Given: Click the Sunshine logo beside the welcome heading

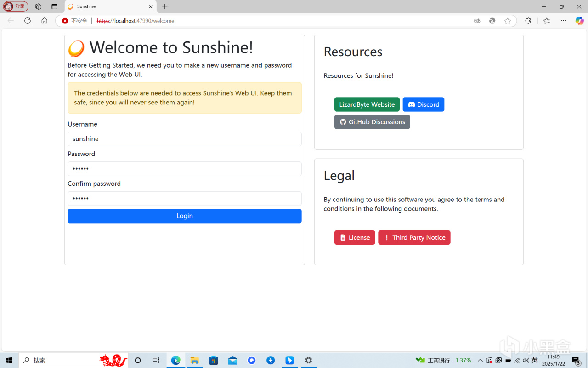Looking at the screenshot, I should (x=76, y=48).
